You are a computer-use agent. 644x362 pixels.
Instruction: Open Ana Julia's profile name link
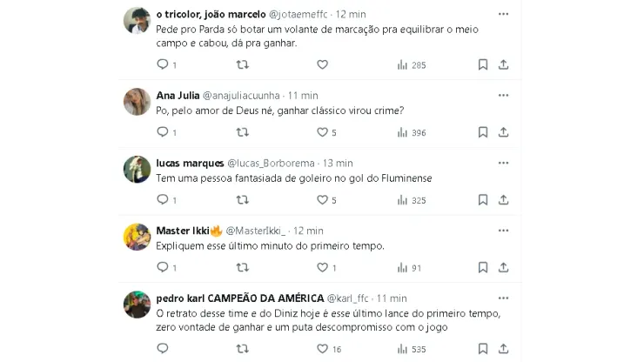[x=178, y=95]
